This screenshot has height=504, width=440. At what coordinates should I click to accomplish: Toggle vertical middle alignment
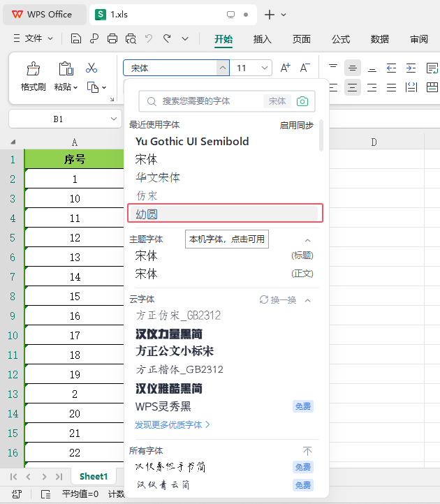pyautogui.click(x=353, y=68)
